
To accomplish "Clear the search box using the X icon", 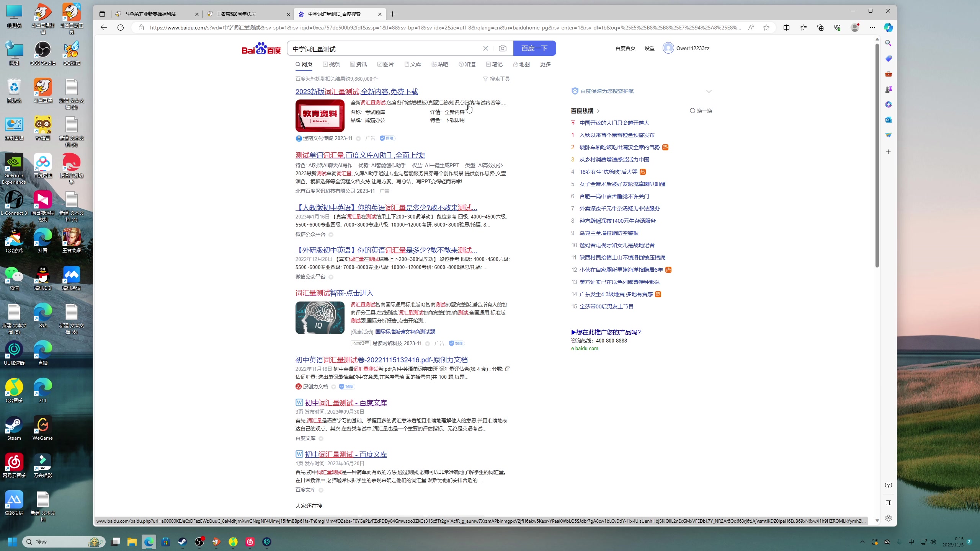I will click(485, 48).
